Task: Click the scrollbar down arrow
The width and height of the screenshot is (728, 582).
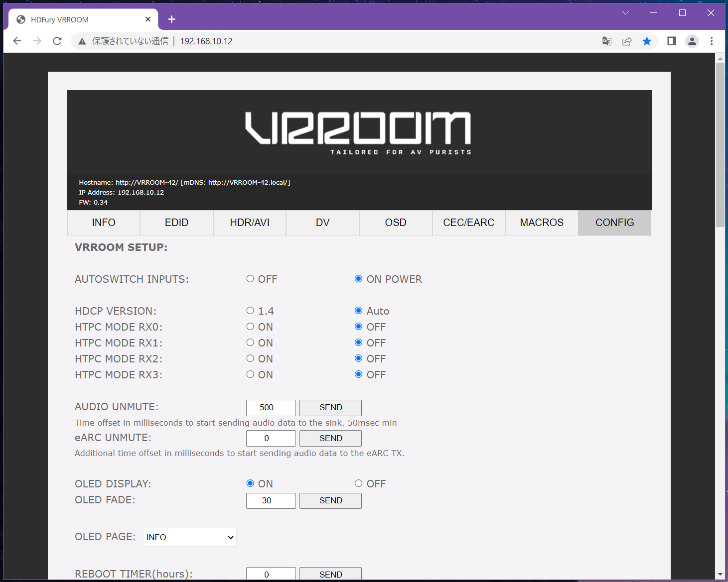Action: point(720,574)
